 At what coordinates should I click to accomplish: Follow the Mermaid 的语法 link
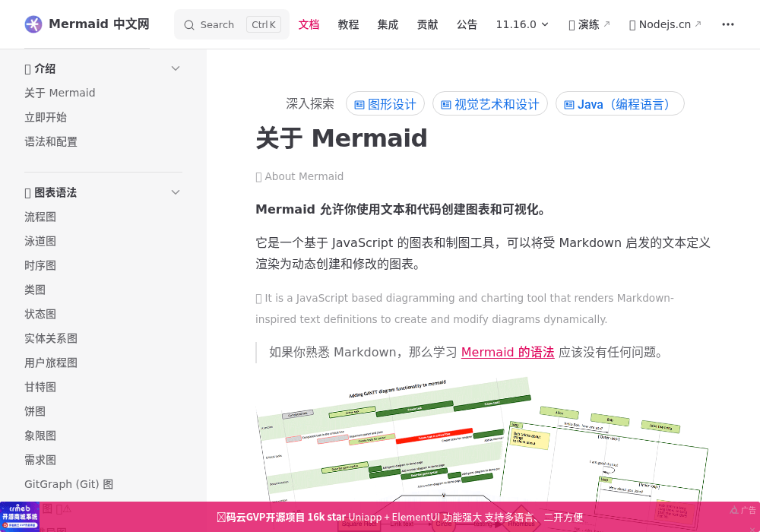tap(508, 352)
